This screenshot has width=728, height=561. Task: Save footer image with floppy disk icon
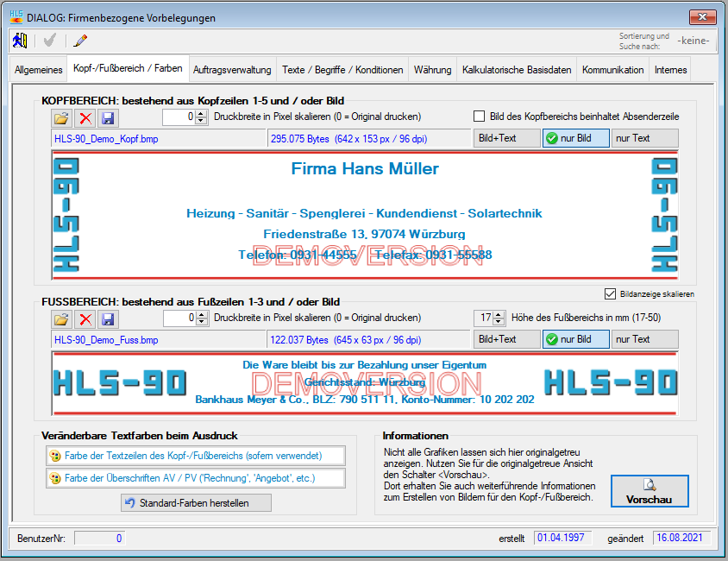point(108,319)
